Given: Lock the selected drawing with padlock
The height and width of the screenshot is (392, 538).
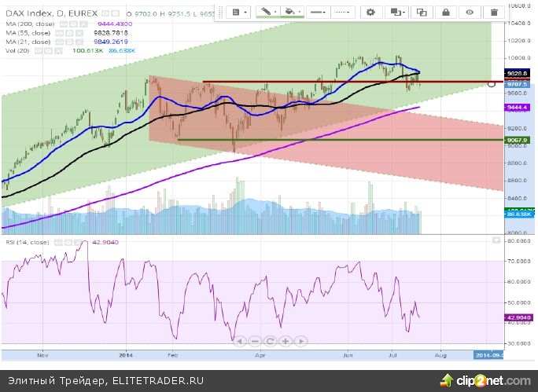Looking at the screenshot, I should point(445,13).
